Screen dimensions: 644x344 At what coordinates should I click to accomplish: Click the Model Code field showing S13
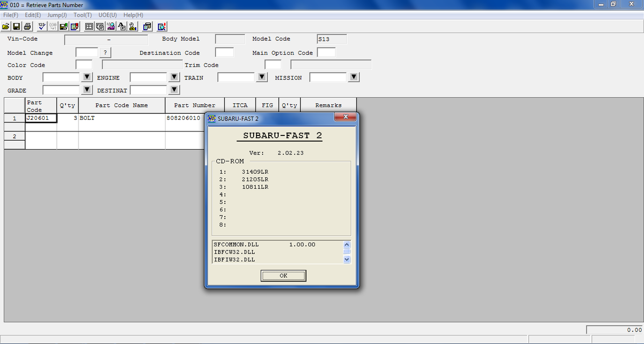click(332, 39)
